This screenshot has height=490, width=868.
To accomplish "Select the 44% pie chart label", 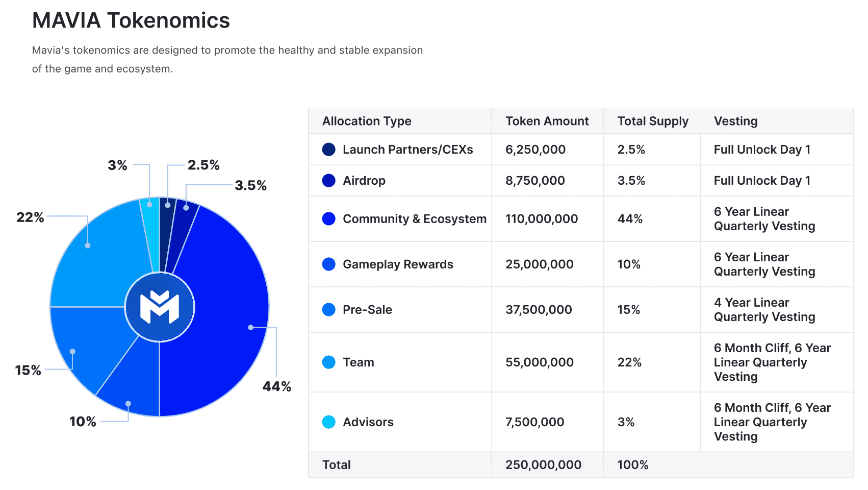I will 277,386.
